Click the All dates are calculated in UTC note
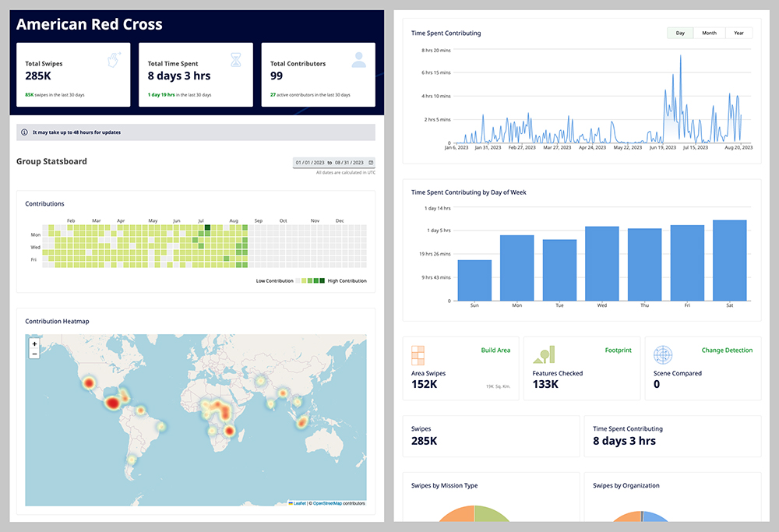The height and width of the screenshot is (532, 779). [346, 172]
